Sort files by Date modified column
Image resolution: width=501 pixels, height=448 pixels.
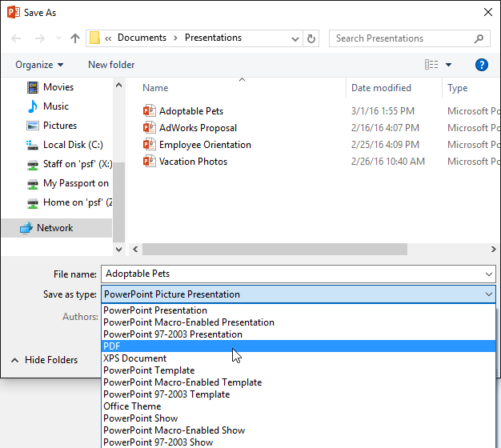[381, 88]
